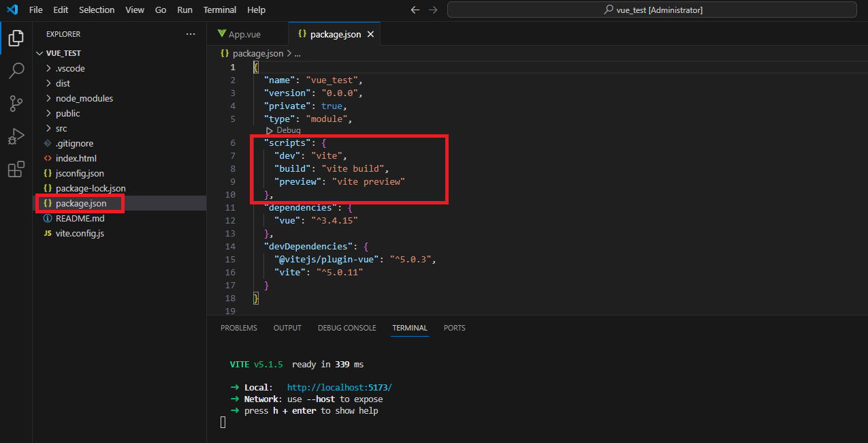Click the "vite build" value

pyautogui.click(x=353, y=168)
